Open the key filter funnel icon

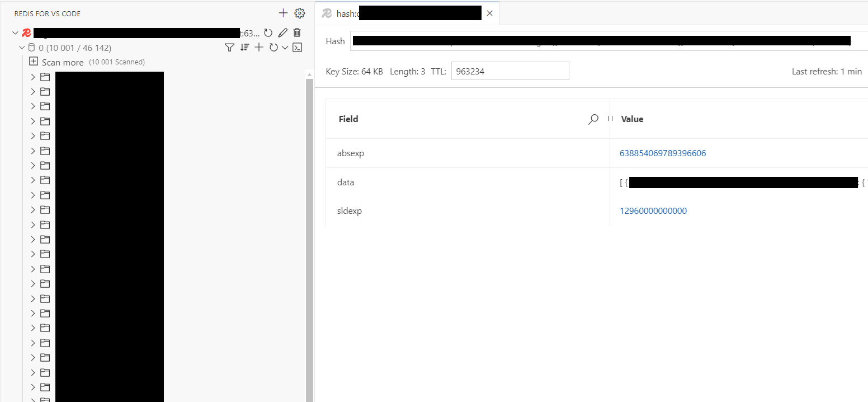[229, 48]
